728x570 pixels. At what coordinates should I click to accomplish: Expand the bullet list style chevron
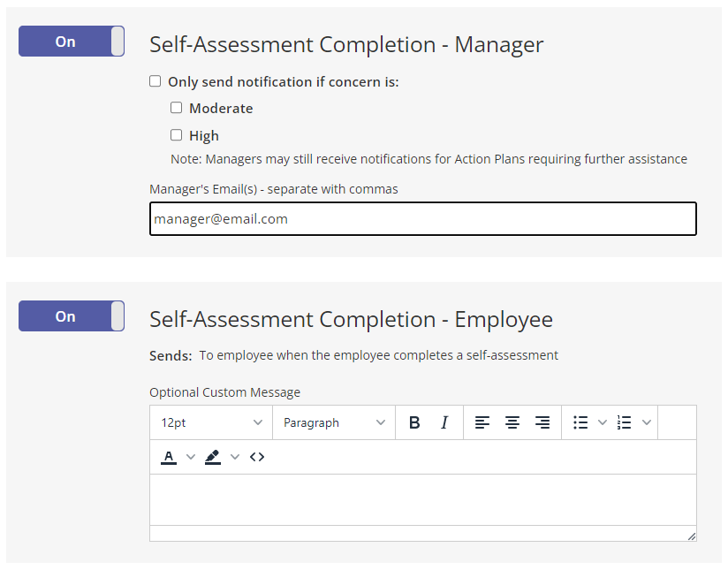603,422
